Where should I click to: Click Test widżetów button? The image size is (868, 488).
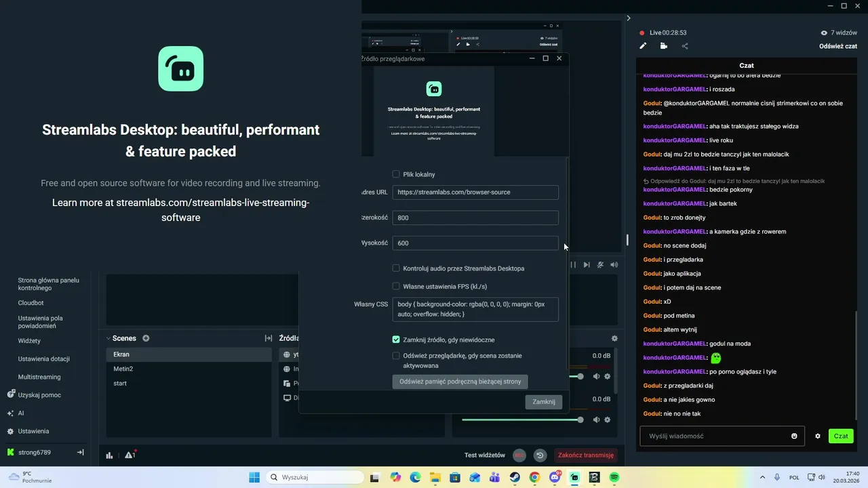point(485,455)
